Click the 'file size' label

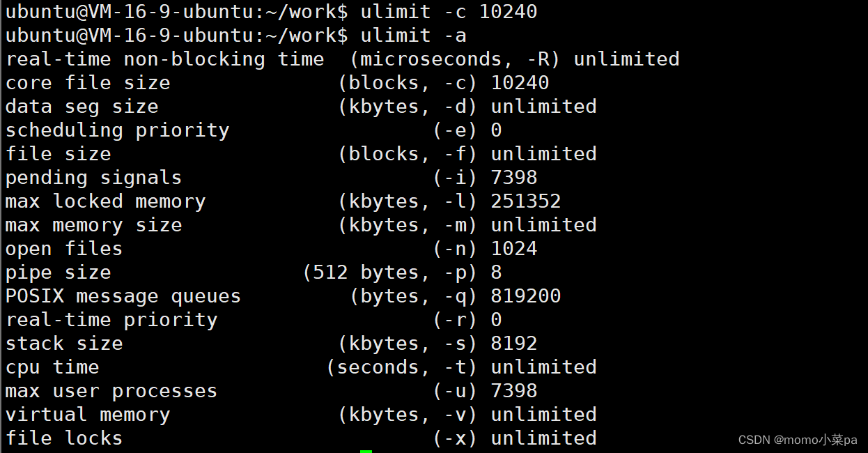coord(58,154)
